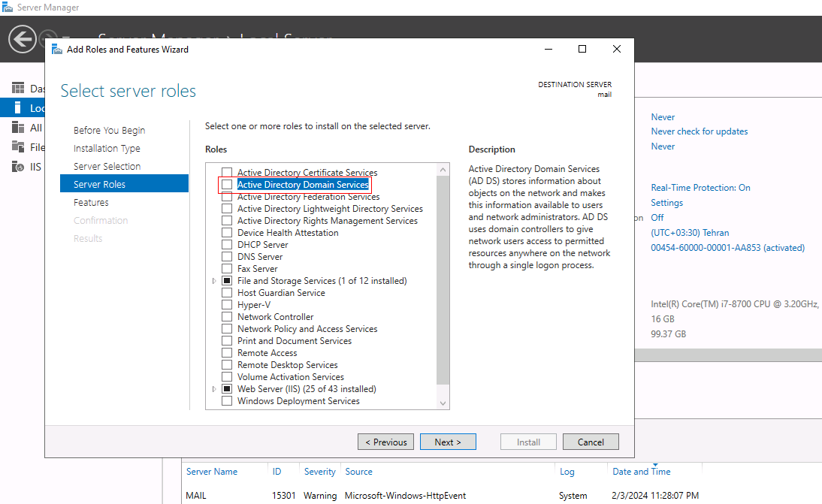
Task: Check Active Directory Certificate Services
Action: 227,172
